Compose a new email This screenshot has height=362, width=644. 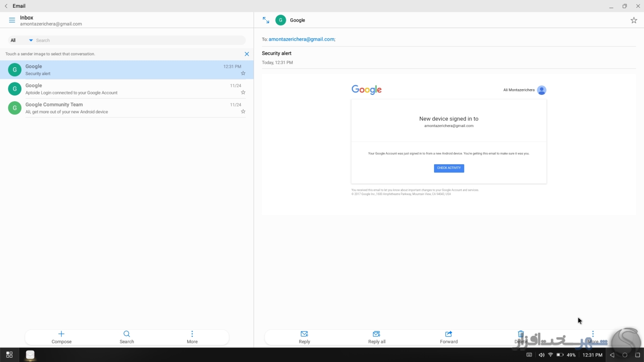click(61, 337)
